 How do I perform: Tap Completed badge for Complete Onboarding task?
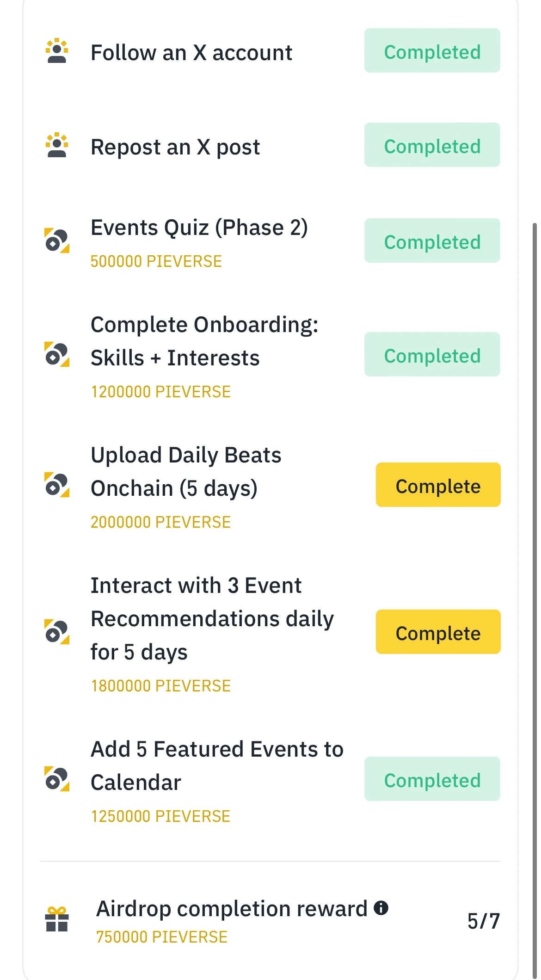coord(432,355)
